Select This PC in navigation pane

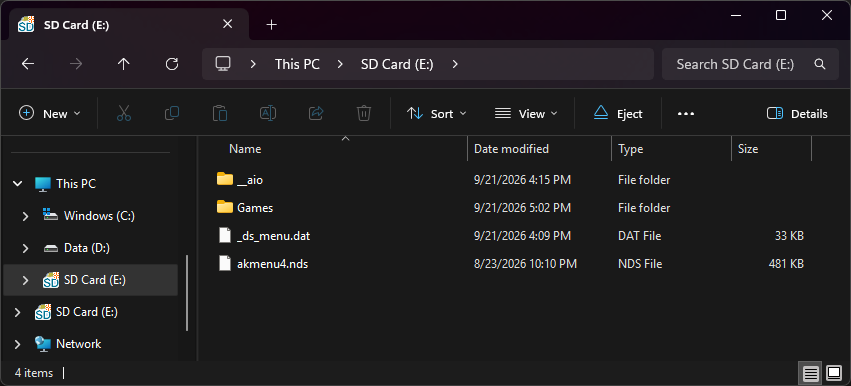76,184
